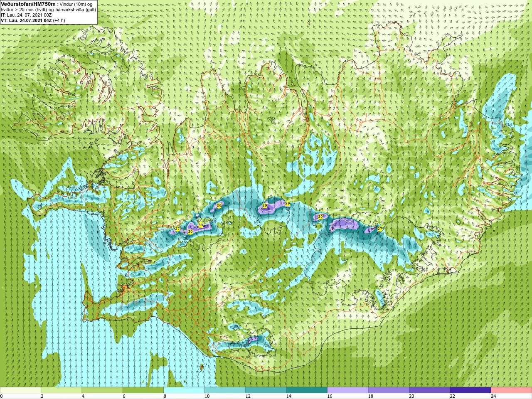
Task: Pick the 4–6 m/s green legend swatch
Action: pos(102,390)
